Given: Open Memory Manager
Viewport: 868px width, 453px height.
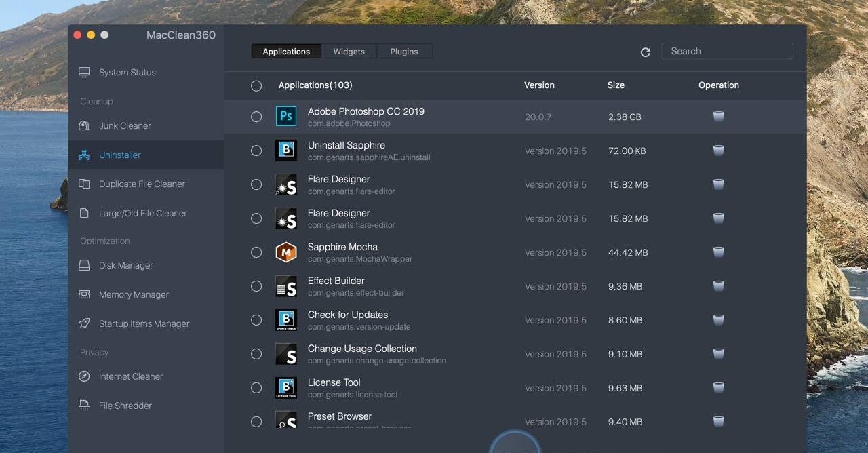Looking at the screenshot, I should (x=134, y=294).
